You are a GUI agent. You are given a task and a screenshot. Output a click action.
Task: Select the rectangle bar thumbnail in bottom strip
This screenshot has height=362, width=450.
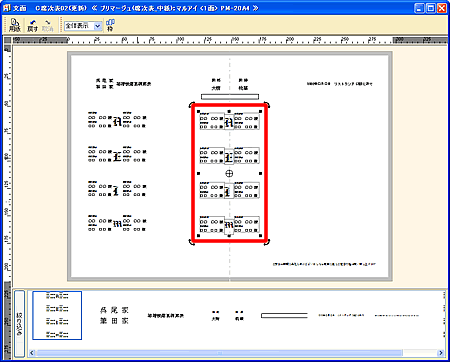284,315
